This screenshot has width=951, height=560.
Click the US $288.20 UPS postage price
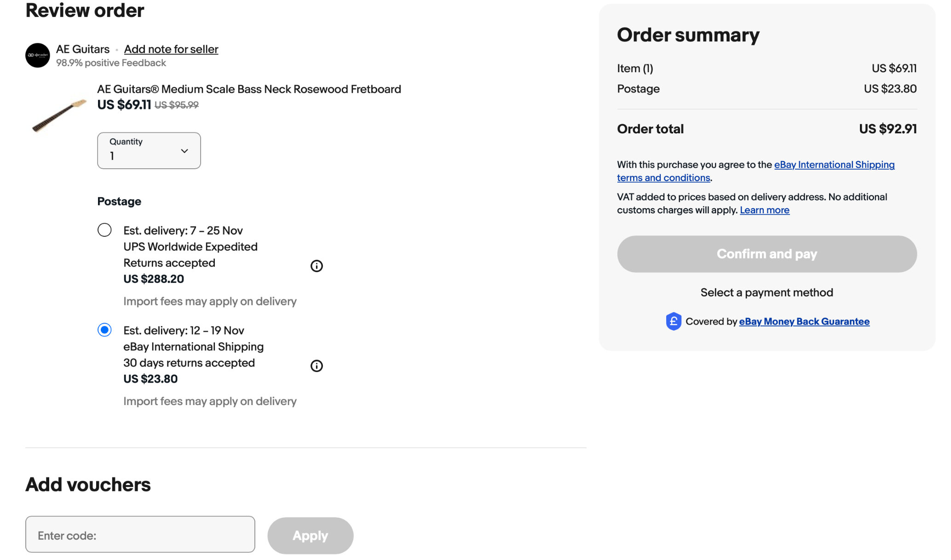click(x=154, y=279)
